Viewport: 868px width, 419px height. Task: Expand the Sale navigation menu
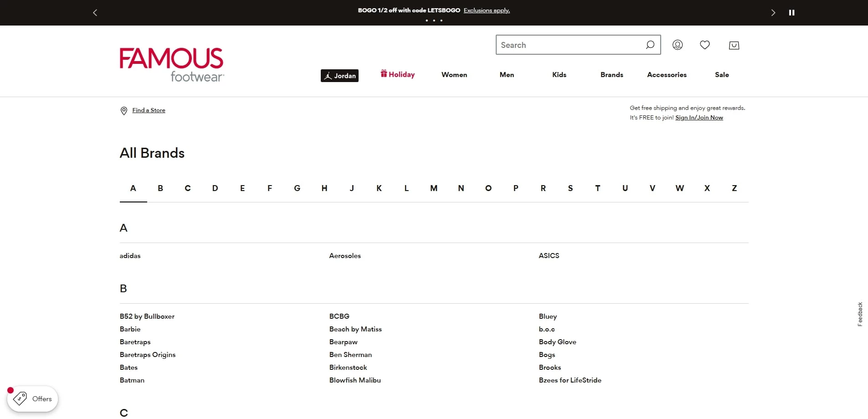coord(722,75)
